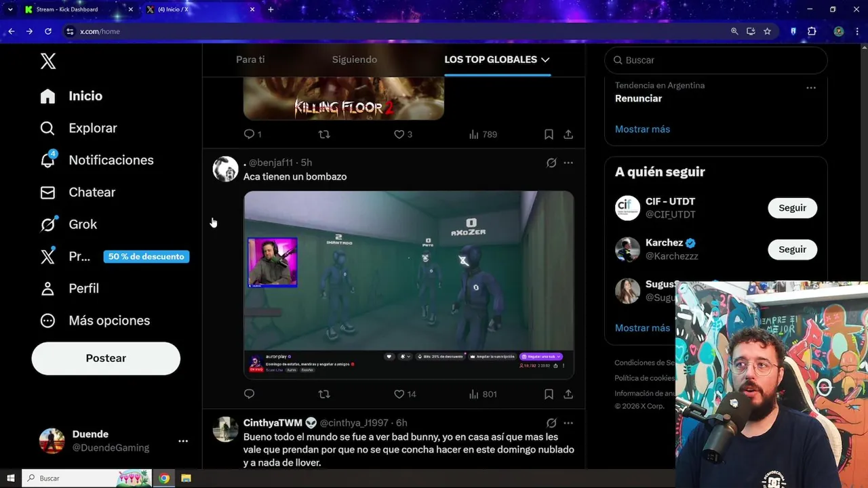Click Grok icon on CinthyaTWM post
The height and width of the screenshot is (488, 868).
click(x=551, y=423)
